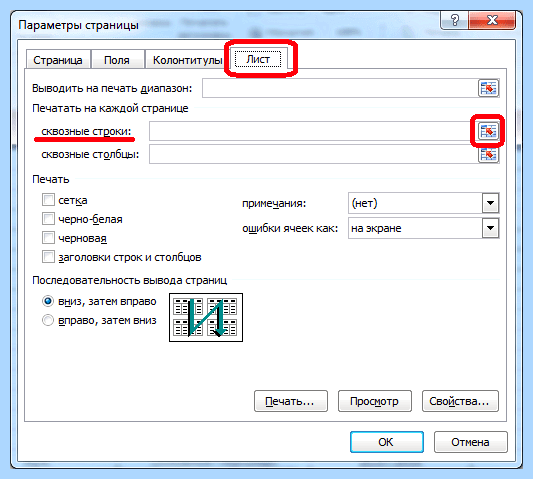Check the черновая option

pyautogui.click(x=48, y=238)
